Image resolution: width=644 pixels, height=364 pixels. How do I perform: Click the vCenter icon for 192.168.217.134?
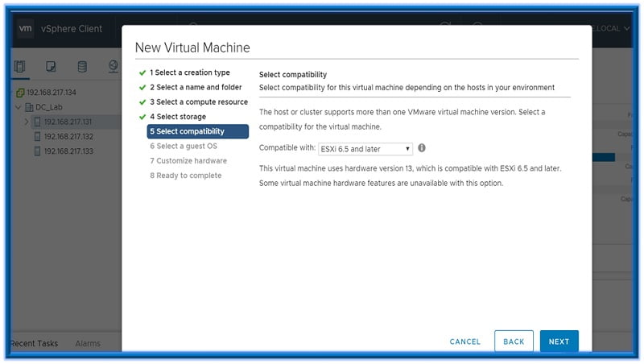[20, 93]
